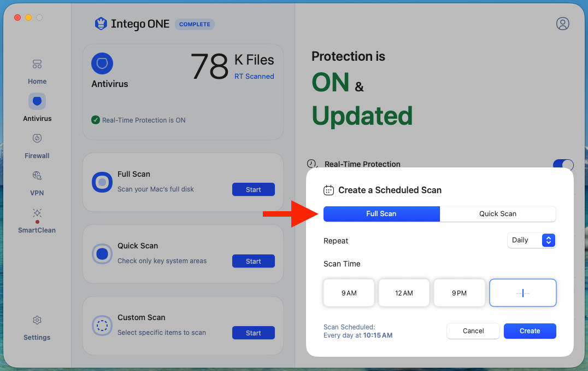Screen dimensions: 588x371
Task: Click the 'Protection is' heading text
Action: tap(349, 56)
